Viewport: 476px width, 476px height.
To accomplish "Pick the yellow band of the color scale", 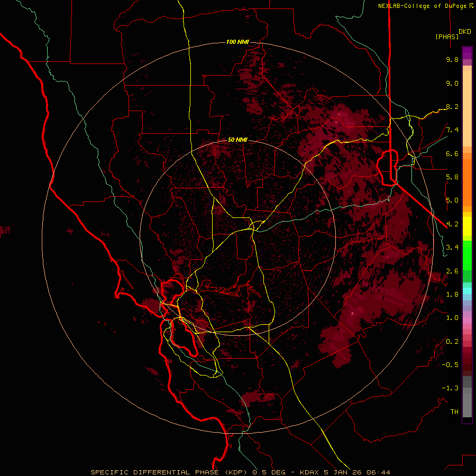I will click(x=467, y=226).
